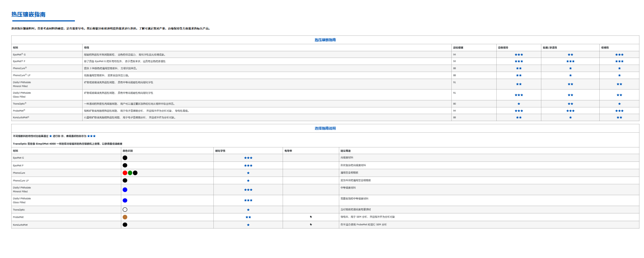
Task: Click the 耐化学性 three stars for EpoMet G
Action: click(x=248, y=158)
